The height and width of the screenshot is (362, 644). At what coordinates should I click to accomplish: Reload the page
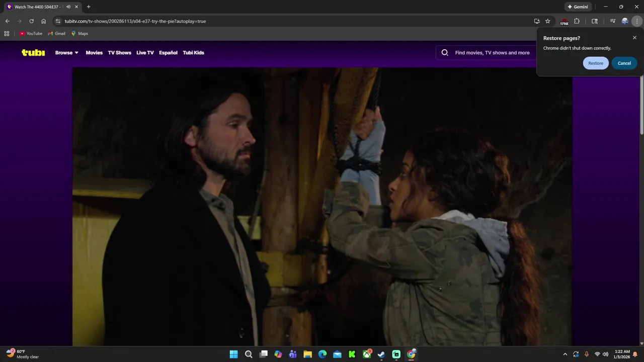(x=31, y=21)
